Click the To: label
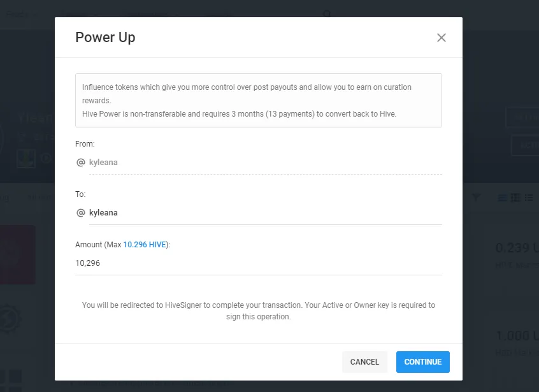The image size is (539, 392). click(80, 194)
